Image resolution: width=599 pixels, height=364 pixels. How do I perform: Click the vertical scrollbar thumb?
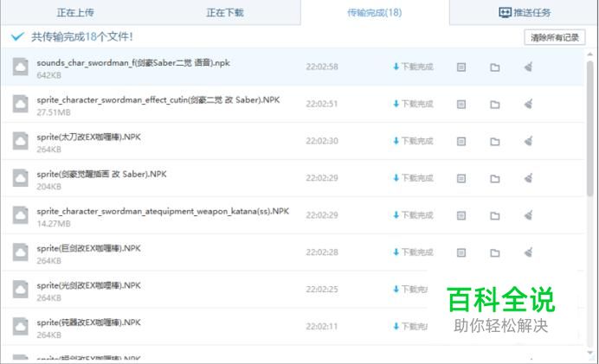click(x=590, y=129)
